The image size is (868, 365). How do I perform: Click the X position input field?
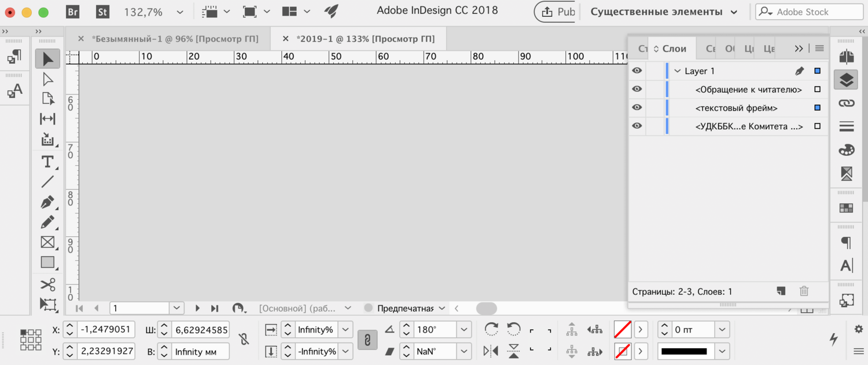106,330
